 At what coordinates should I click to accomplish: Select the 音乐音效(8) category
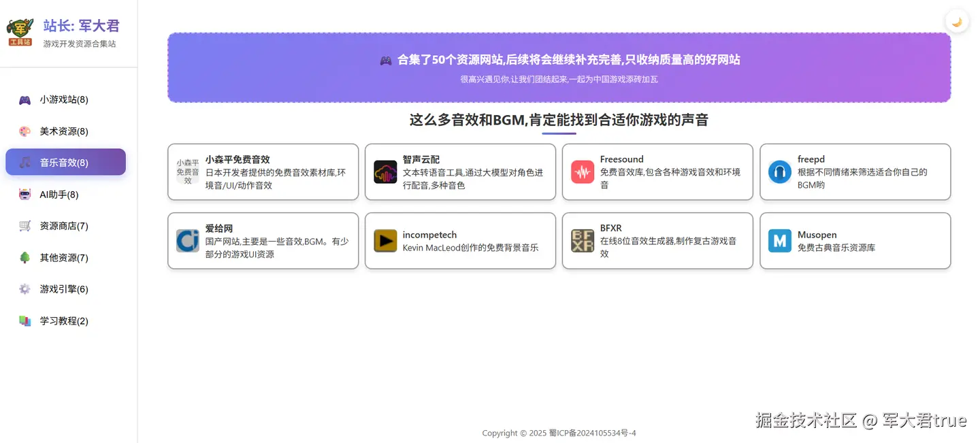65,162
